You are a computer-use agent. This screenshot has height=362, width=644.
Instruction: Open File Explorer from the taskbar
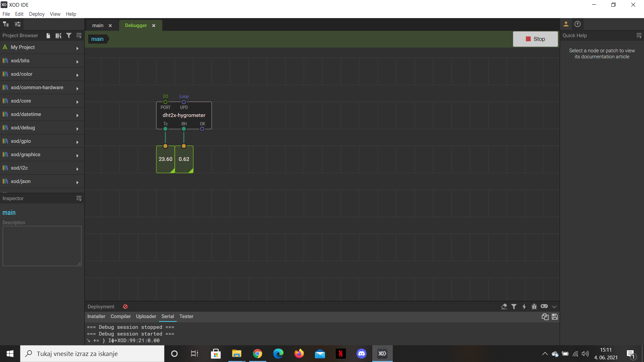click(x=236, y=354)
